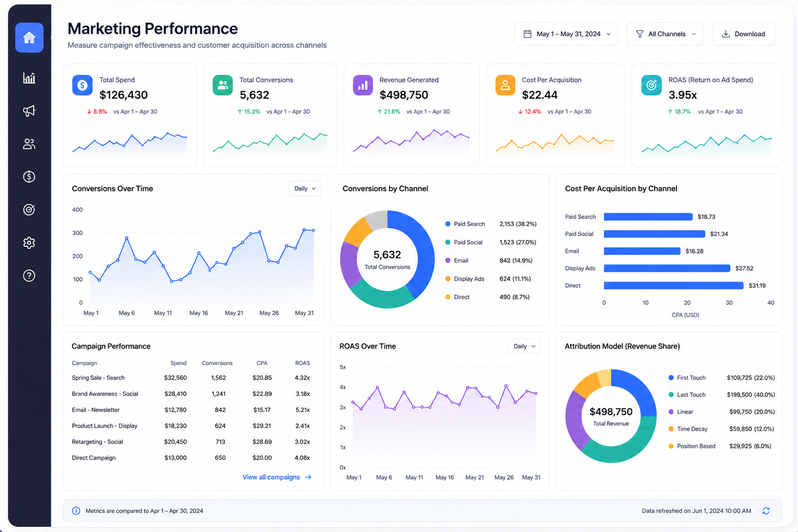798x532 pixels.
Task: Click the Direct CPA bar
Action: point(673,285)
